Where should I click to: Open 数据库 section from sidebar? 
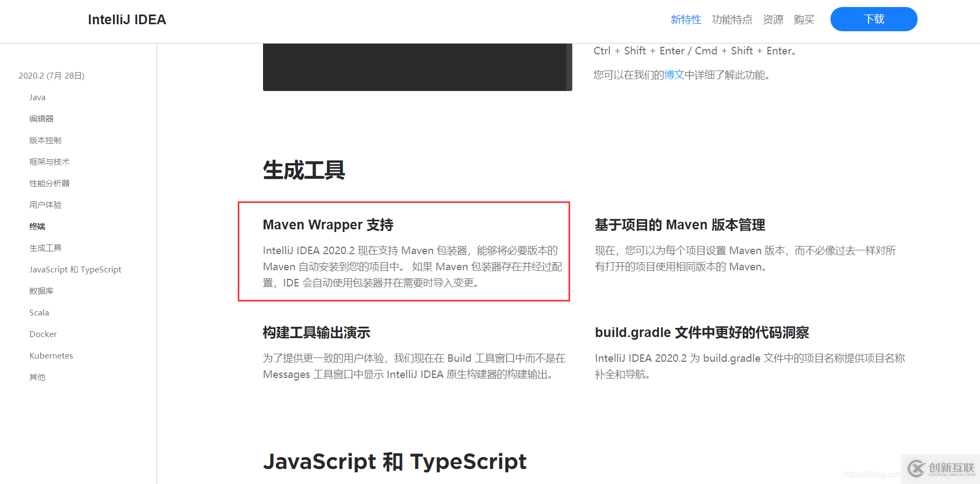pyautogui.click(x=41, y=291)
